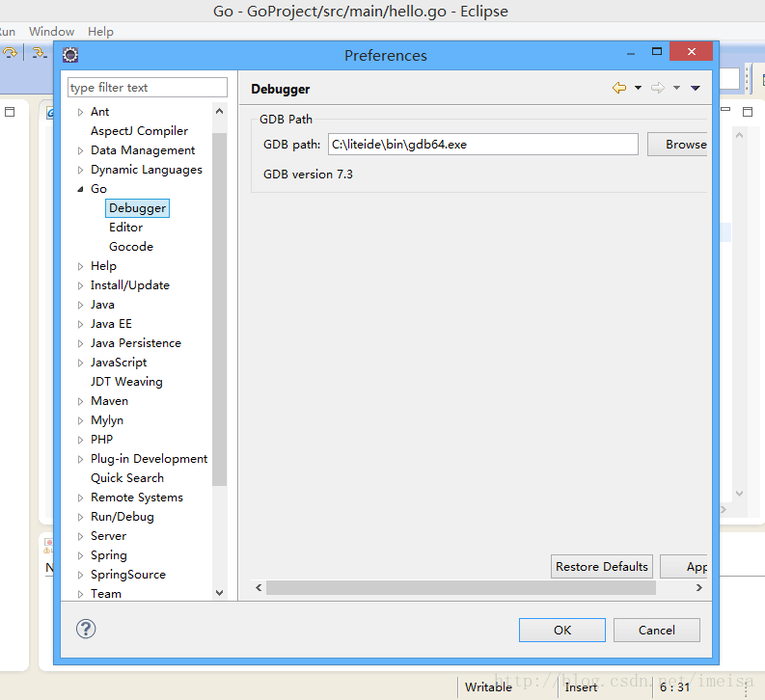Select Quick Search in the tree
Screen dimensions: 765x700
click(x=126, y=478)
